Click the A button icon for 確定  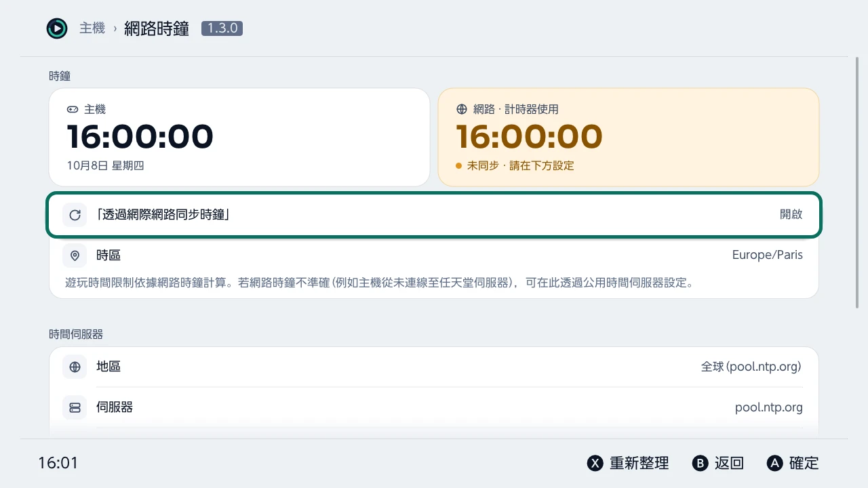coord(774,463)
